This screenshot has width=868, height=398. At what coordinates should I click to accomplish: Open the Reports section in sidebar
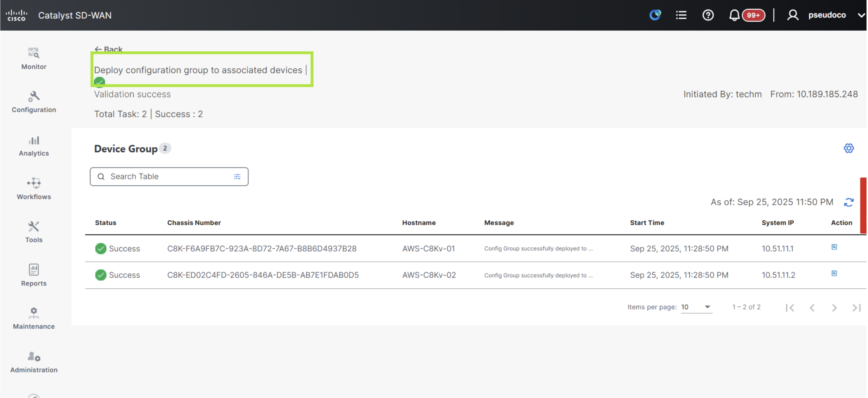point(34,275)
